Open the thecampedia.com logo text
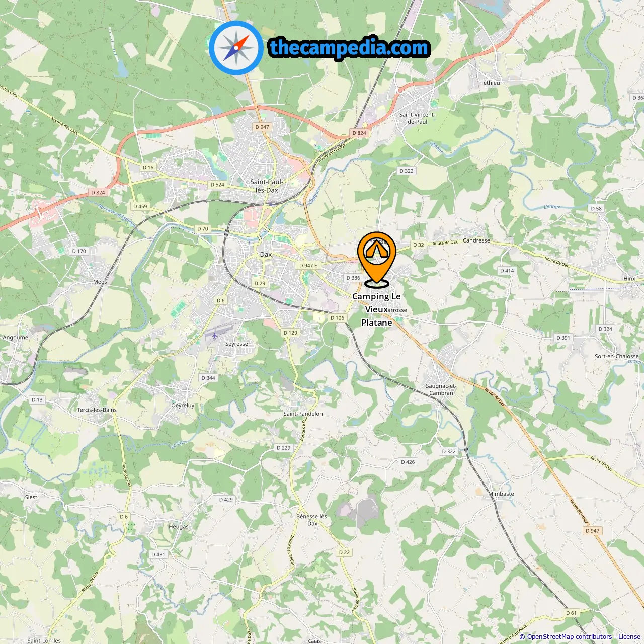Image resolution: width=644 pixels, height=644 pixels. point(349,48)
